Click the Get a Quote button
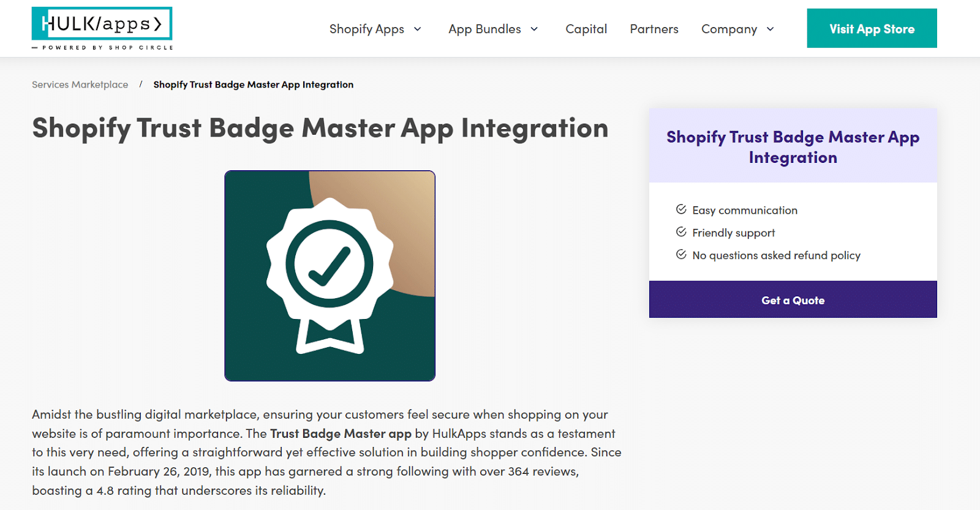The height and width of the screenshot is (510, 980). pos(793,299)
